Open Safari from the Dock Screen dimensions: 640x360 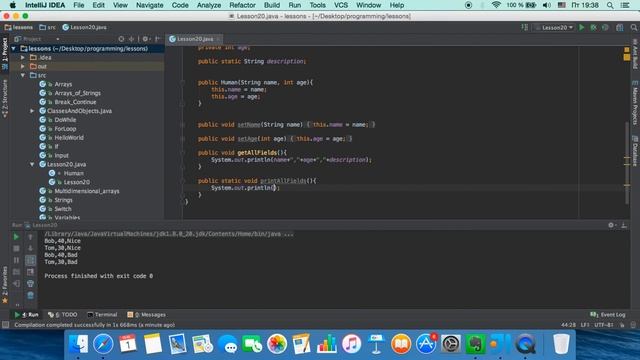coord(103,344)
